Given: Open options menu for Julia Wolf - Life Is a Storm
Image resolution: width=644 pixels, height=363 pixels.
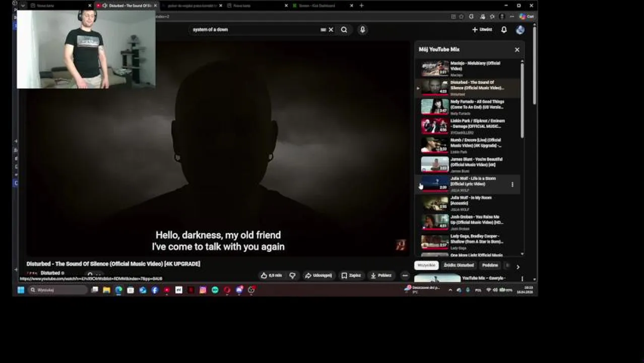Looking at the screenshot, I should tap(512, 185).
